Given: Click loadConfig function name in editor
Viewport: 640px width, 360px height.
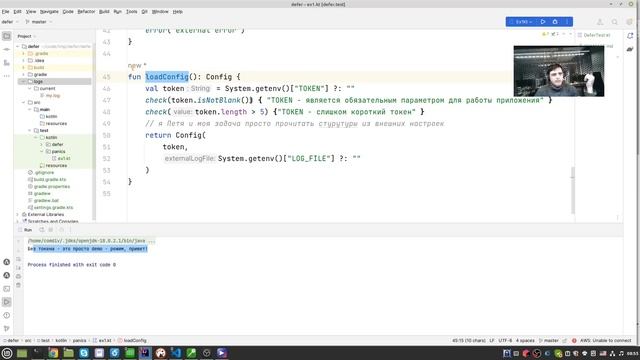Looking at the screenshot, I should 167,77.
